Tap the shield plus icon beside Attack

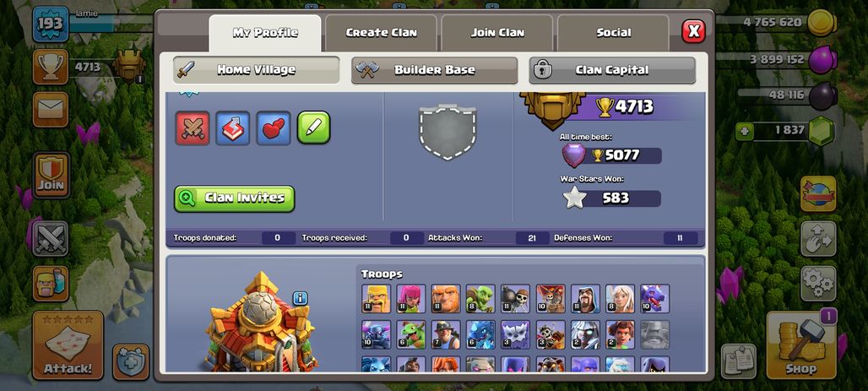(131, 362)
